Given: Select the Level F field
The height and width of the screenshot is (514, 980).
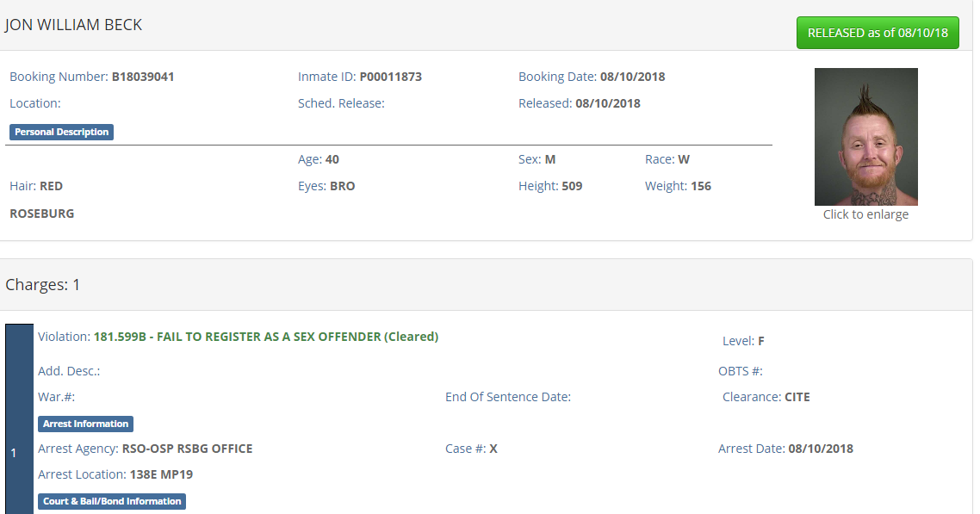Looking at the screenshot, I should pos(743,341).
